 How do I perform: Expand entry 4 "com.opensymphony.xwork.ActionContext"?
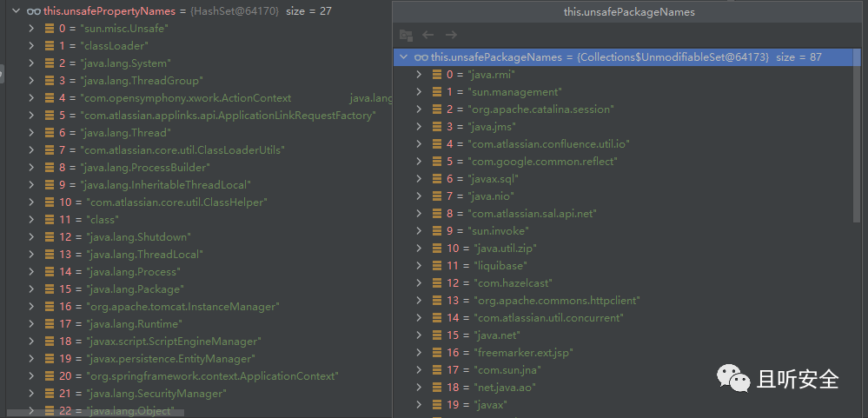tap(31, 98)
